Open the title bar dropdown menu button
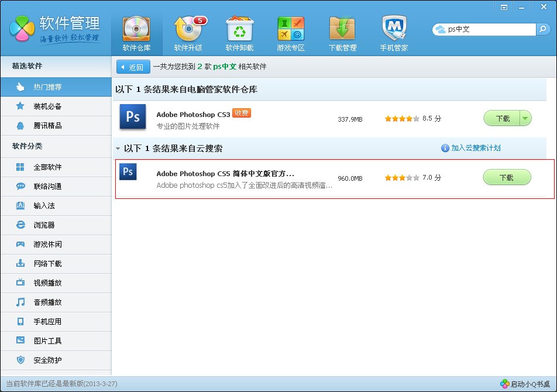Image resolution: width=557 pixels, height=392 pixels. (x=504, y=7)
